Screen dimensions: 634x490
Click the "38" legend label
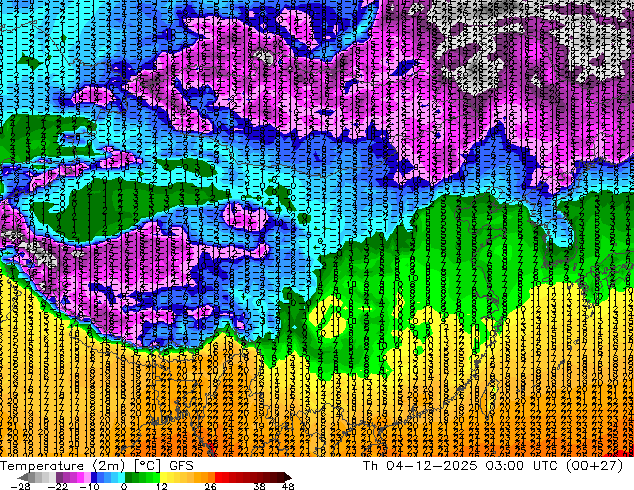click(x=260, y=486)
